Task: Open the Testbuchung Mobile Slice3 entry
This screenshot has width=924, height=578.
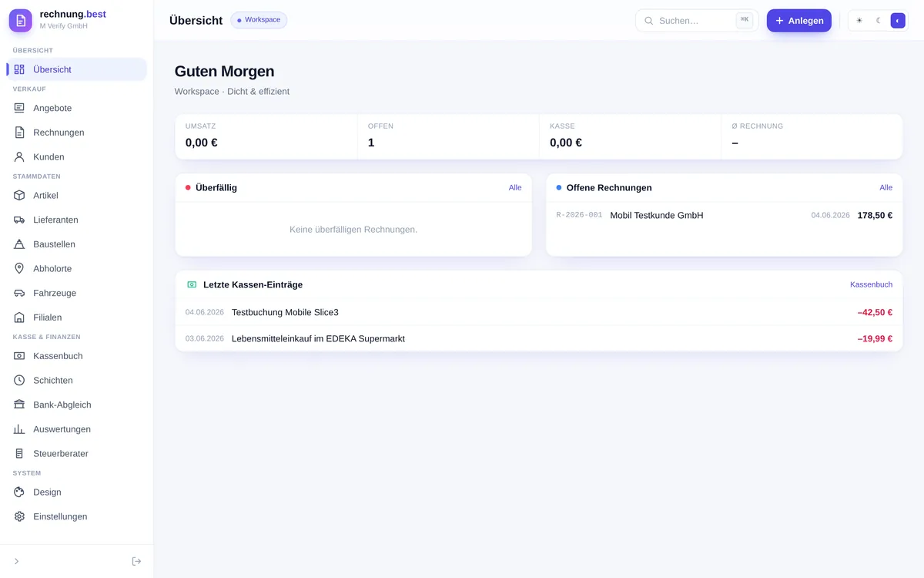Action: coord(539,312)
